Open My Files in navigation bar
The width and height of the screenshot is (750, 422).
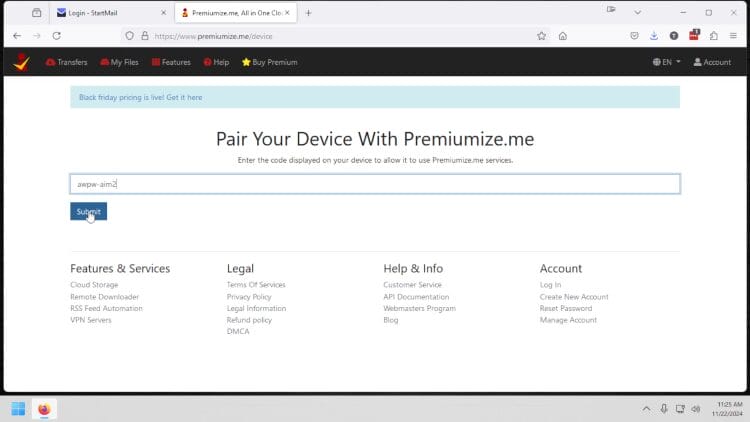(x=120, y=62)
